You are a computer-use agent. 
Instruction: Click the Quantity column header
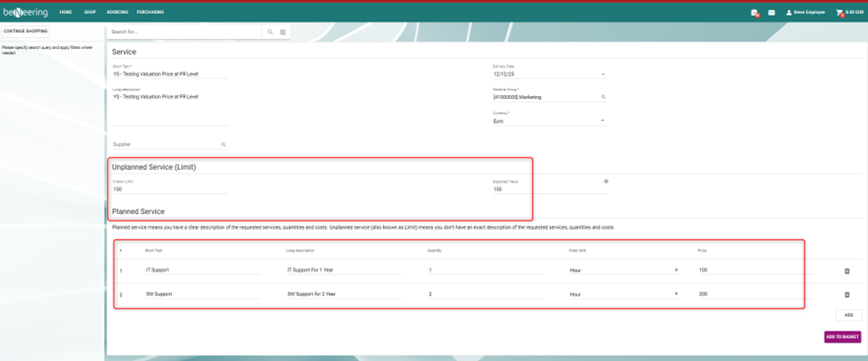tap(435, 250)
